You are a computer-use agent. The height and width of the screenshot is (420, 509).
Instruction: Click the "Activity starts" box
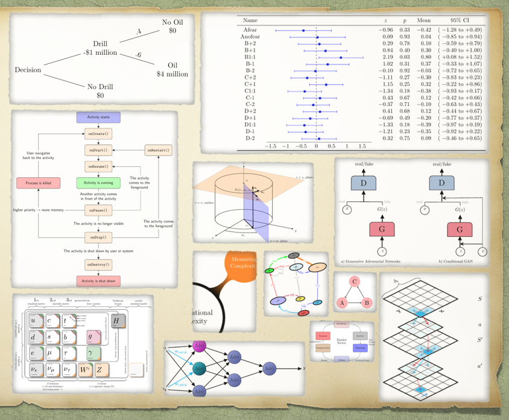pyautogui.click(x=98, y=118)
